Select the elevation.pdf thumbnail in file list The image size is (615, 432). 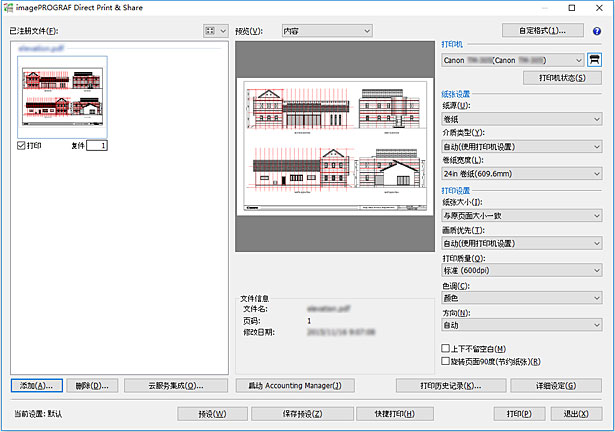tap(62, 98)
